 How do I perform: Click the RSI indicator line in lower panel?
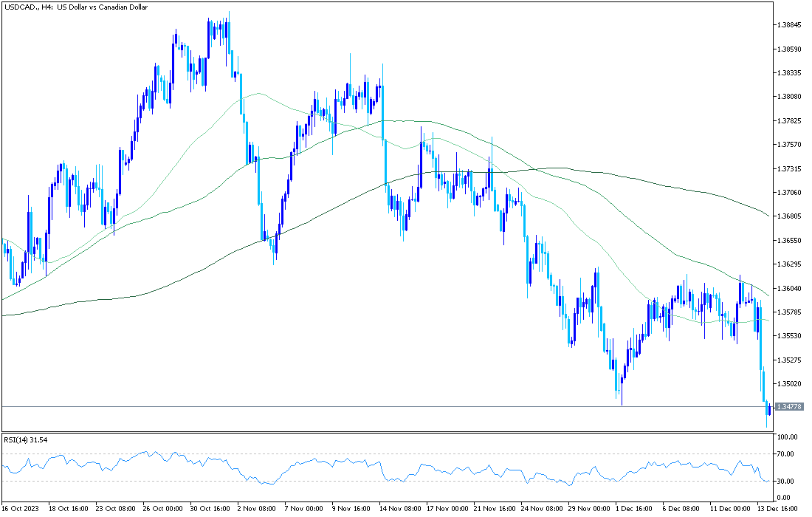(x=386, y=469)
